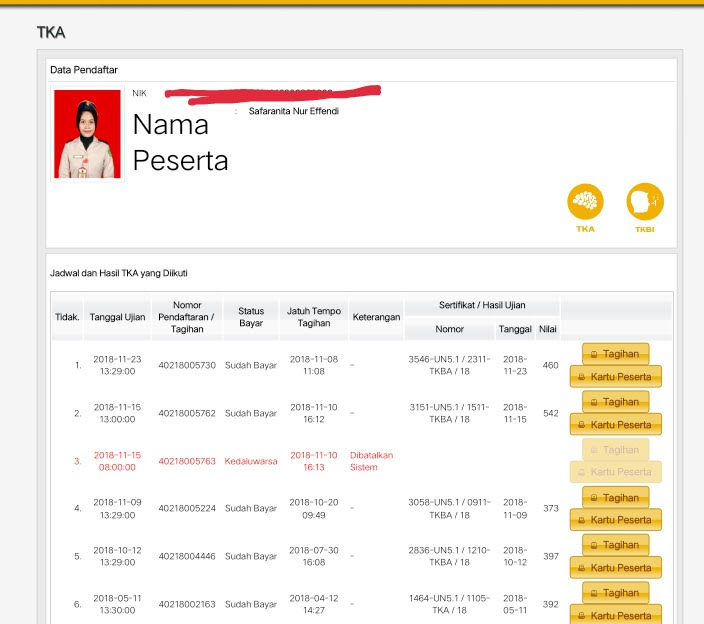Open Tagihan for registration 40218004446
The height and width of the screenshot is (624, 704).
point(616,545)
